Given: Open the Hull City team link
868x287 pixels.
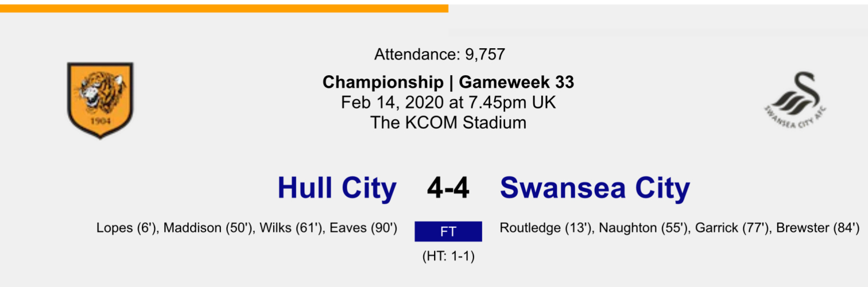Looking at the screenshot, I should (x=337, y=188).
